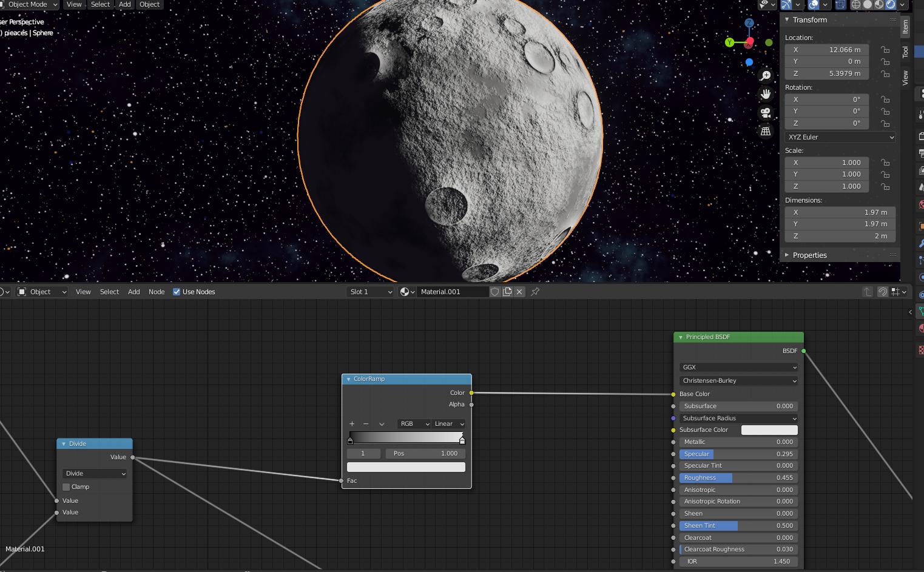Viewport: 924px width, 572px height.
Task: Switch to material preview shading
Action: coord(879,4)
